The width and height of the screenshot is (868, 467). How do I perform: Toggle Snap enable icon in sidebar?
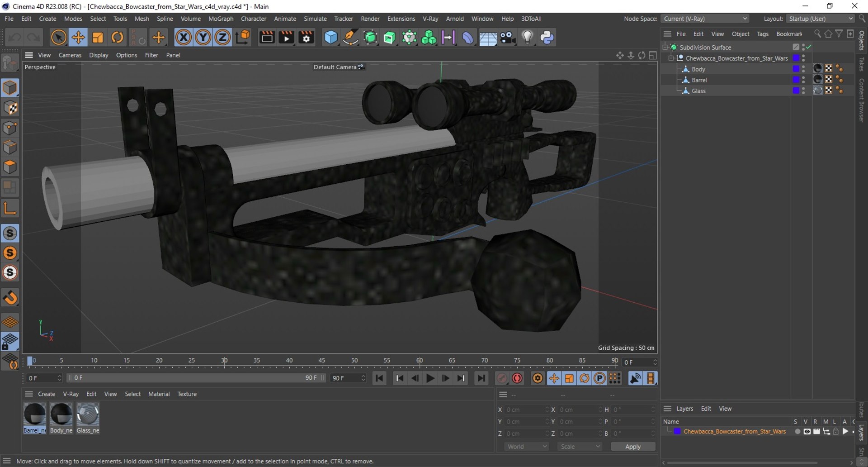[x=10, y=298]
